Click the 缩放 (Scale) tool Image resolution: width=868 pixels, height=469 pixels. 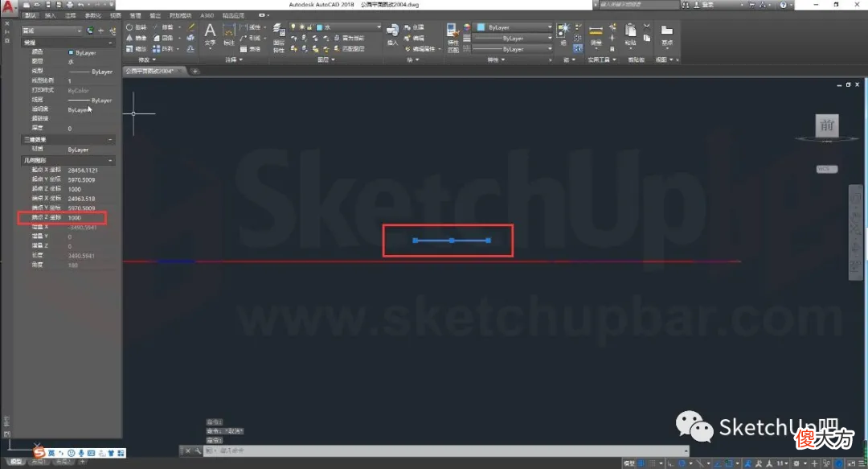136,49
